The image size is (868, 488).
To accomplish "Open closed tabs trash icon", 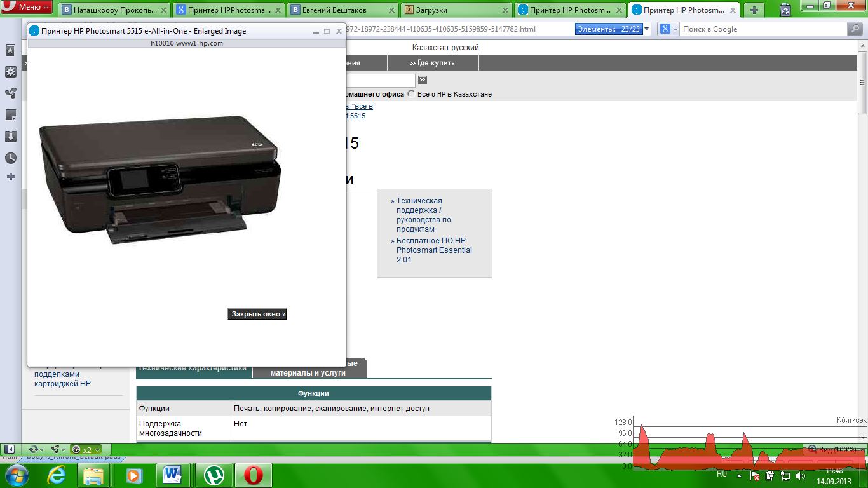I will [x=785, y=10].
